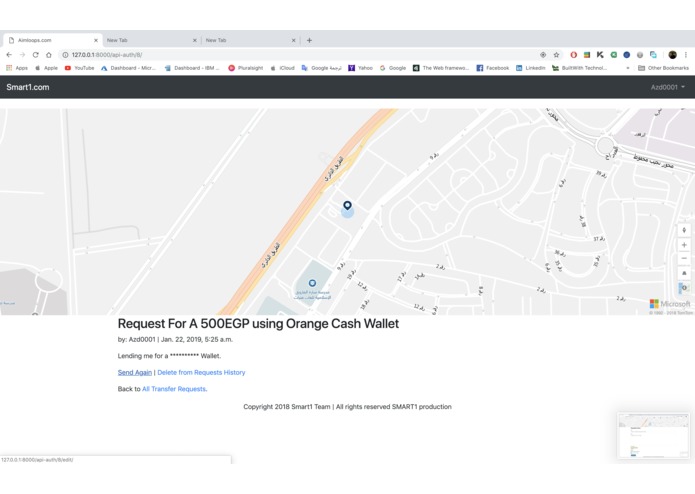Switch to the Aimloops.com tab
Screen dimensions: 695x494
52,40
